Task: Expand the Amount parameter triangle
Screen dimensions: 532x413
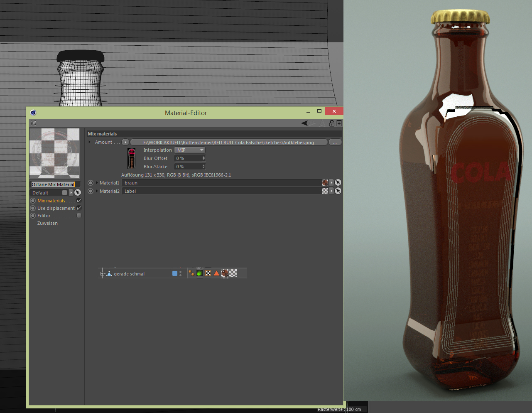Action: tap(90, 142)
